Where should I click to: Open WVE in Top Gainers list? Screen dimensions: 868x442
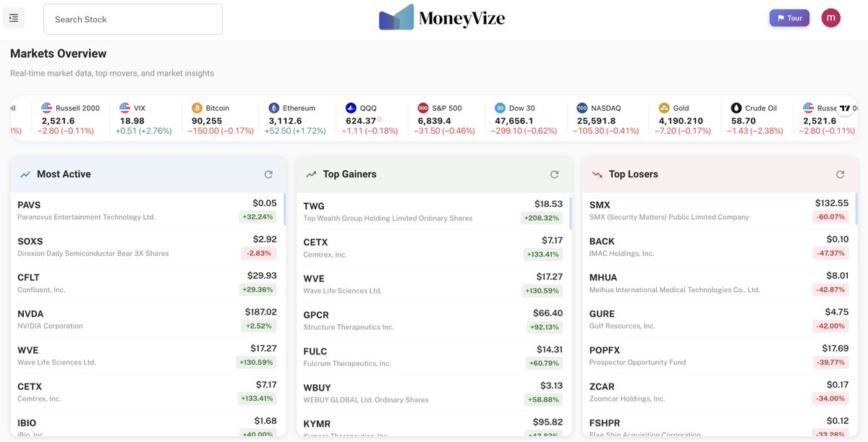tap(433, 284)
